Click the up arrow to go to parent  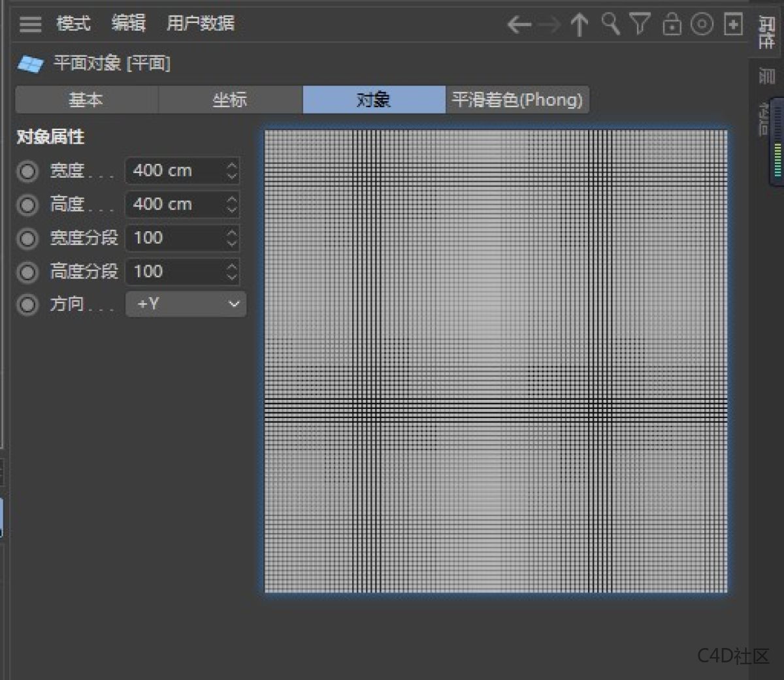pos(579,24)
